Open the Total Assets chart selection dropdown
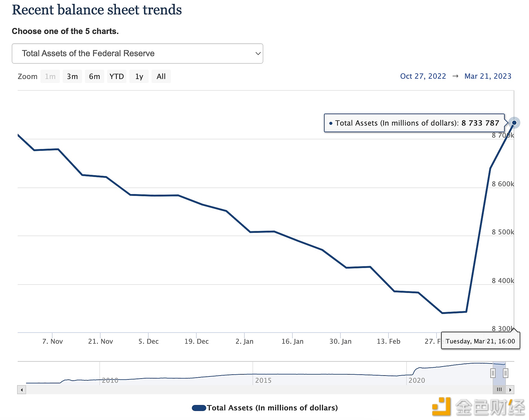 coord(137,53)
